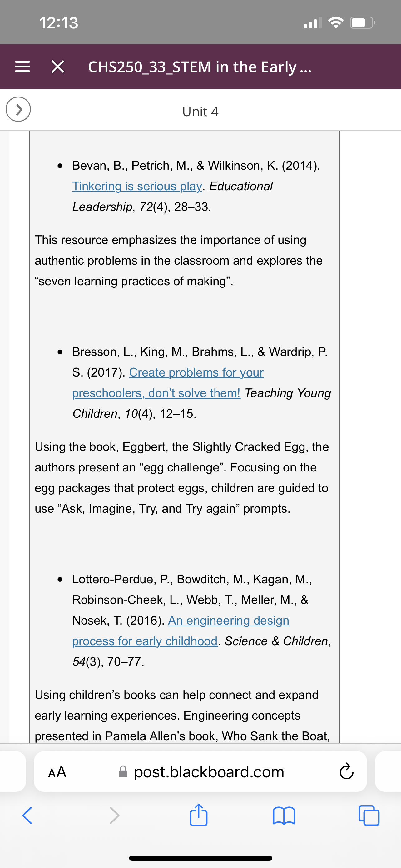Open the Safari share sheet
Viewport: 401px width, 868px height.
tap(199, 815)
